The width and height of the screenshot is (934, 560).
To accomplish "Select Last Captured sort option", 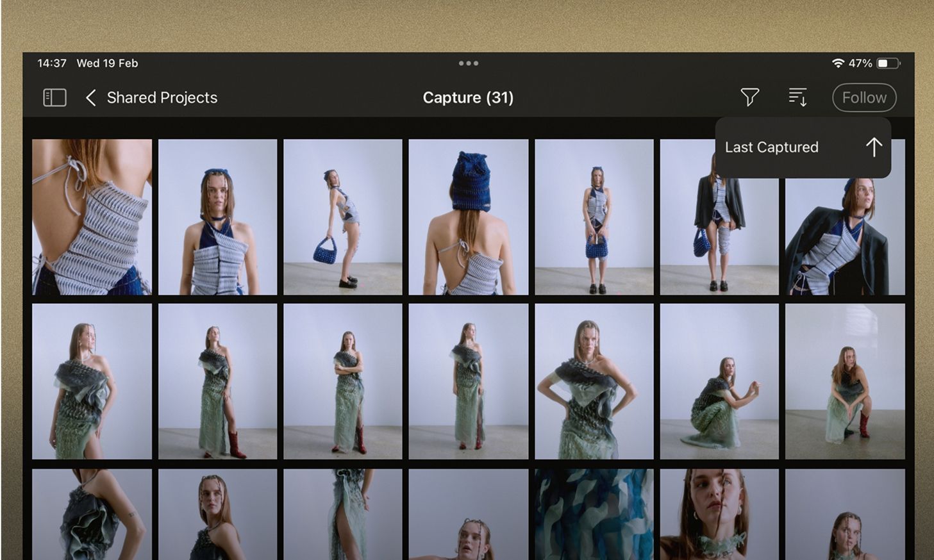I will click(771, 147).
